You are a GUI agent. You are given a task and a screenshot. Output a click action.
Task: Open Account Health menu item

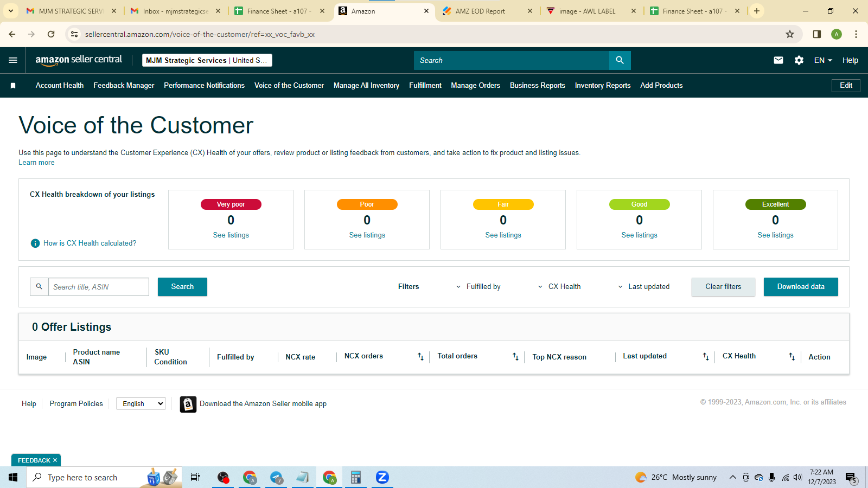point(60,86)
